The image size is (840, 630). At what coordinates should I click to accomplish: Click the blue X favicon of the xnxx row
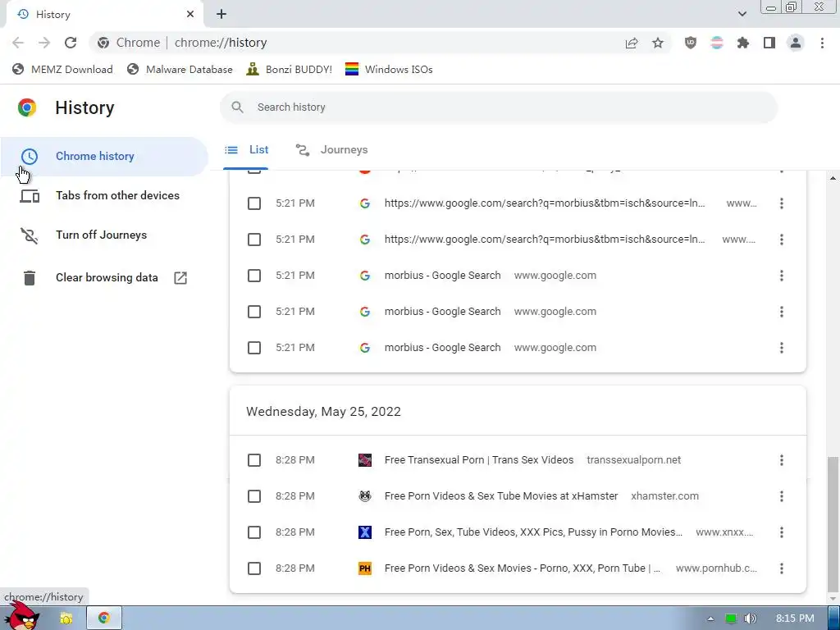(x=365, y=532)
